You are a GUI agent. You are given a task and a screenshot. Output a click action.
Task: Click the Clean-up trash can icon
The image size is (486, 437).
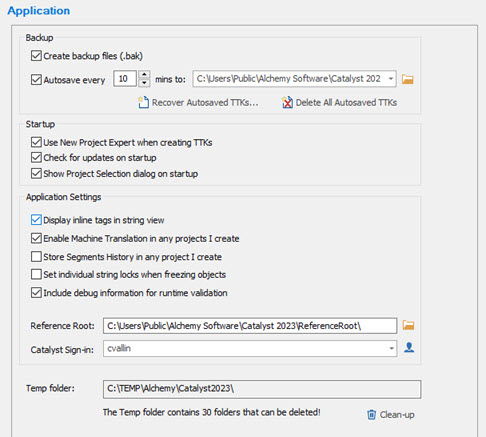click(x=371, y=415)
